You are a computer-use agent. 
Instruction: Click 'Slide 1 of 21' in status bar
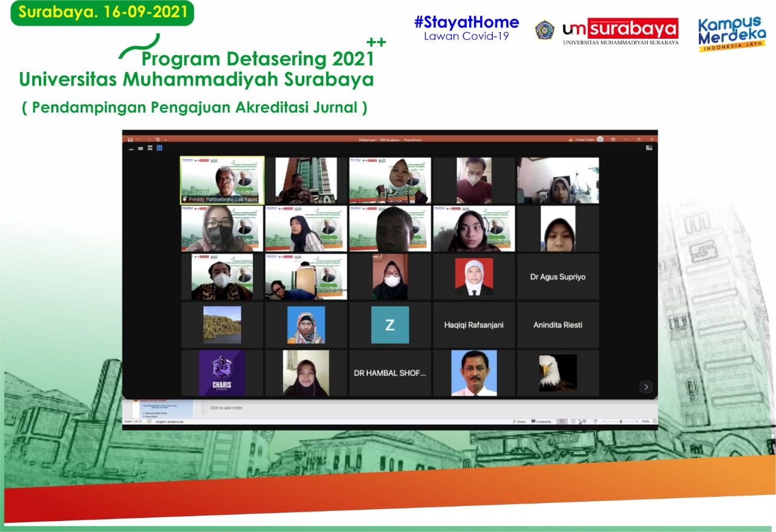point(133,422)
